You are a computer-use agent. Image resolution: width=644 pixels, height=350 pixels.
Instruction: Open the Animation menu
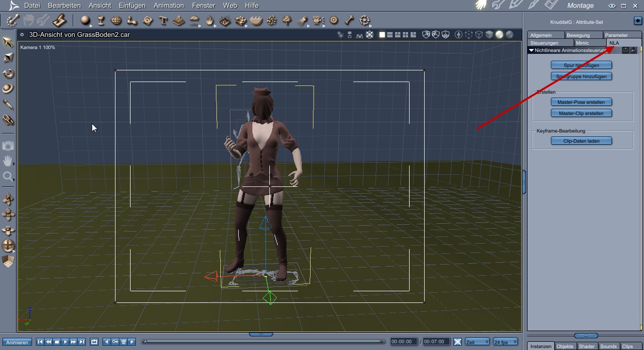tap(168, 6)
